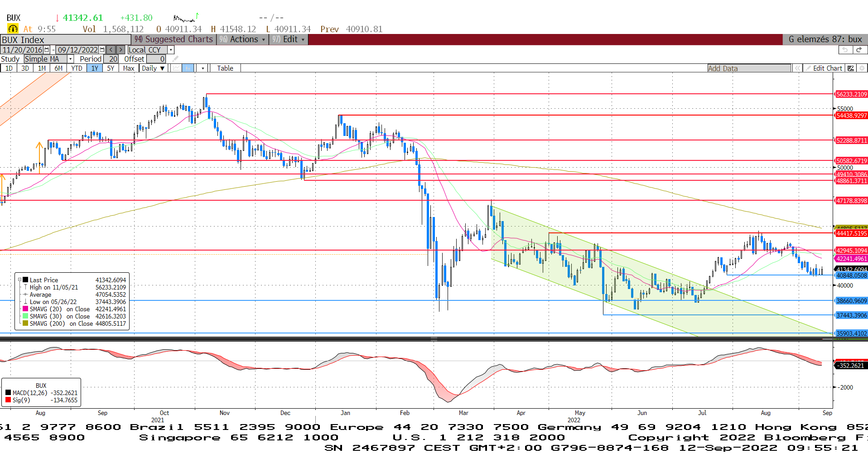This screenshot has height=473, width=868.
Task: Select the candlestick chart type icon
Action: (188, 68)
